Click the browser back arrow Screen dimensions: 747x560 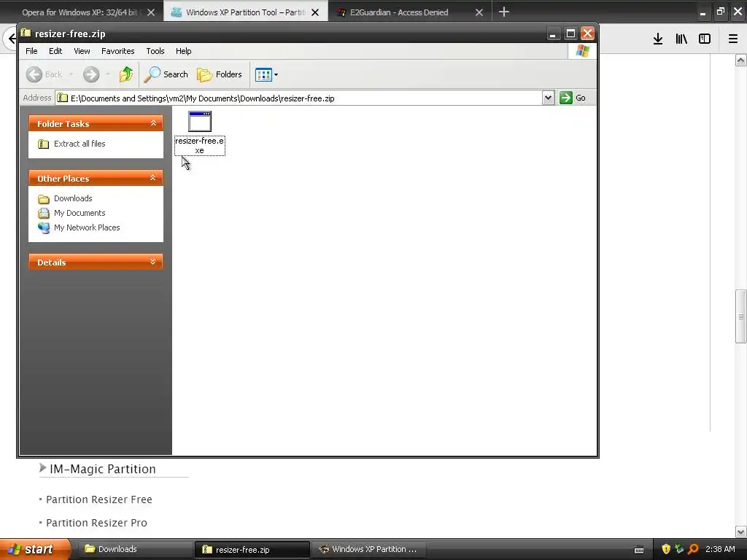12,39
